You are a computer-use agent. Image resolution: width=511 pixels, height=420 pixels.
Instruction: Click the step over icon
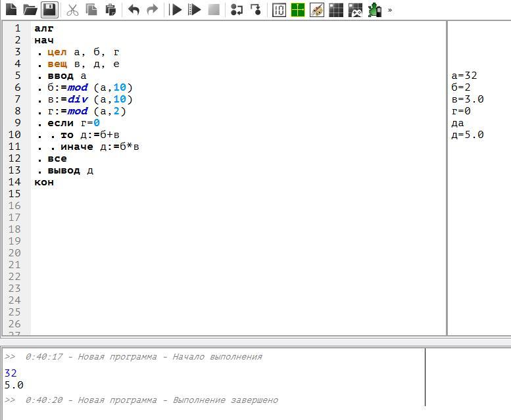tap(237, 10)
